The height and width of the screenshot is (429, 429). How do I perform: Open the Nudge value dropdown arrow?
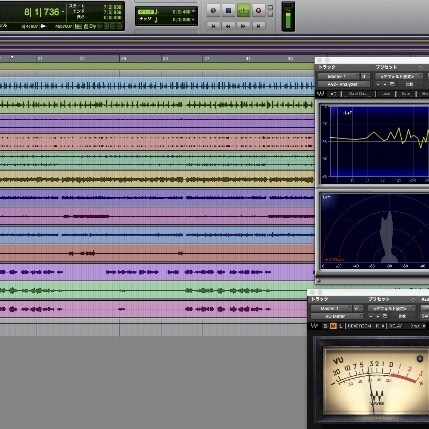click(193, 20)
